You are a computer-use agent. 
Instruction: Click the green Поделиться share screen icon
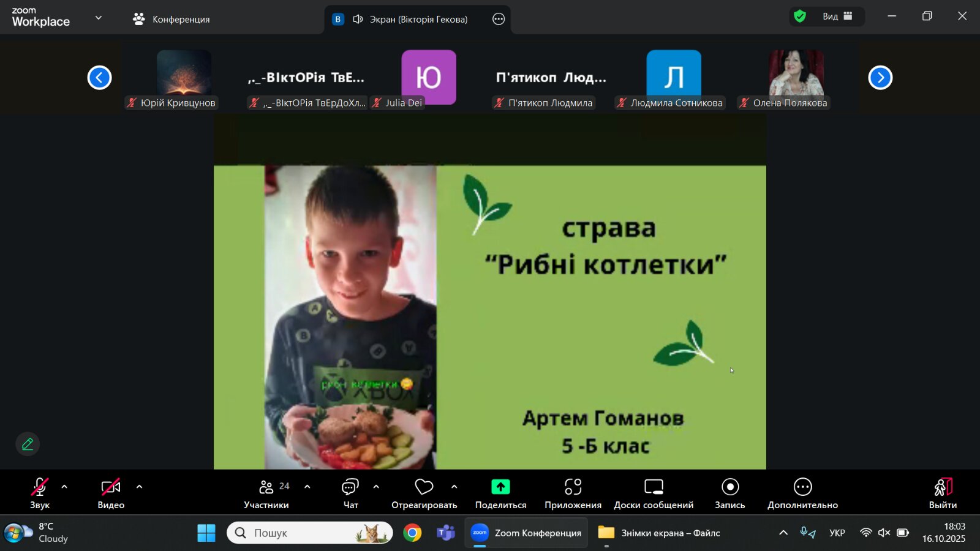(500, 487)
